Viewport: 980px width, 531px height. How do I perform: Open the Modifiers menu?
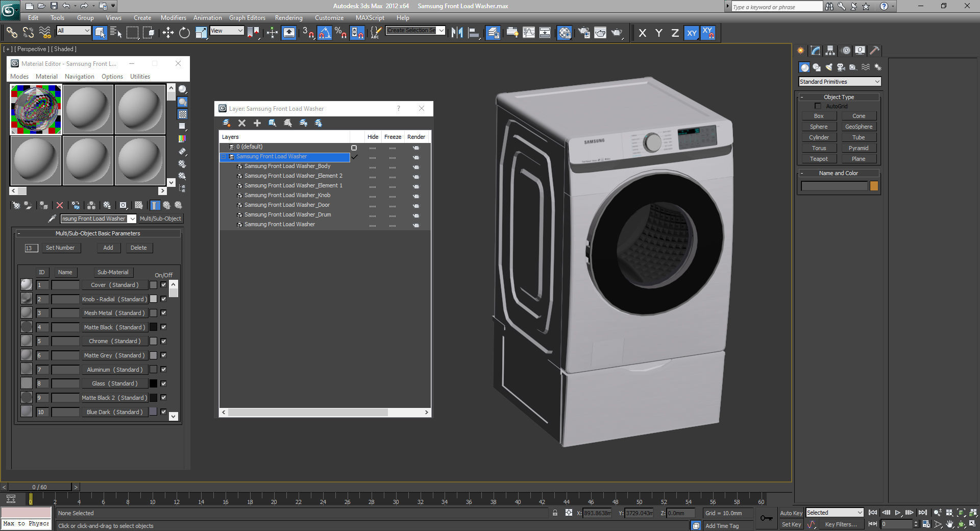[x=174, y=17]
